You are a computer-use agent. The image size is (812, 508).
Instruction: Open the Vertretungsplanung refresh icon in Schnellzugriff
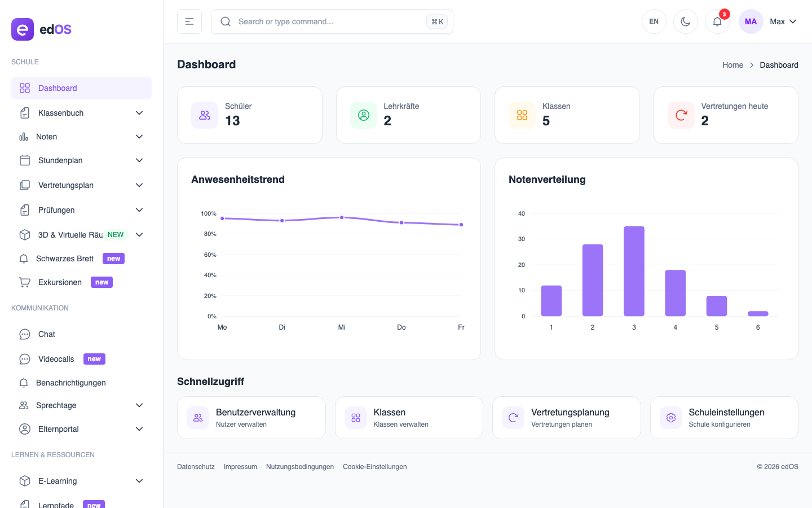point(513,418)
